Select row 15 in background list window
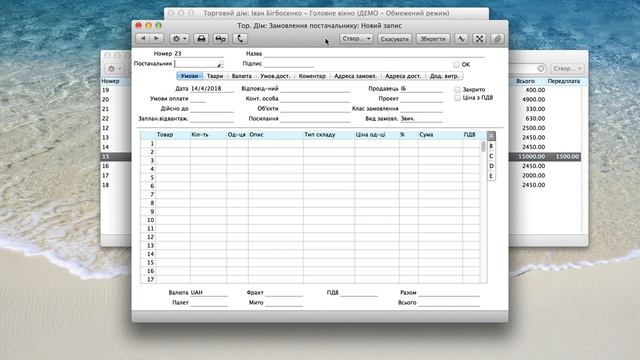This screenshot has width=640, height=360. 116,156
